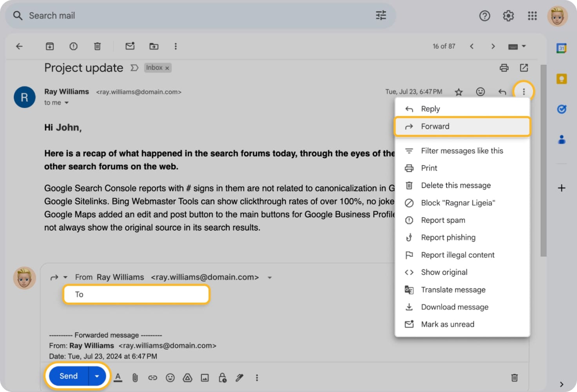Click the vertical scrollbar of the message

click(543, 161)
